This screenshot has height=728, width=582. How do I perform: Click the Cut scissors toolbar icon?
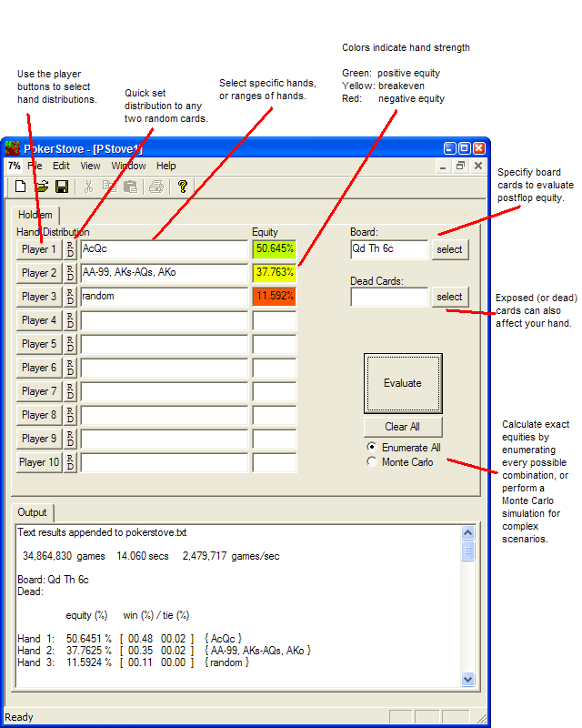88,187
